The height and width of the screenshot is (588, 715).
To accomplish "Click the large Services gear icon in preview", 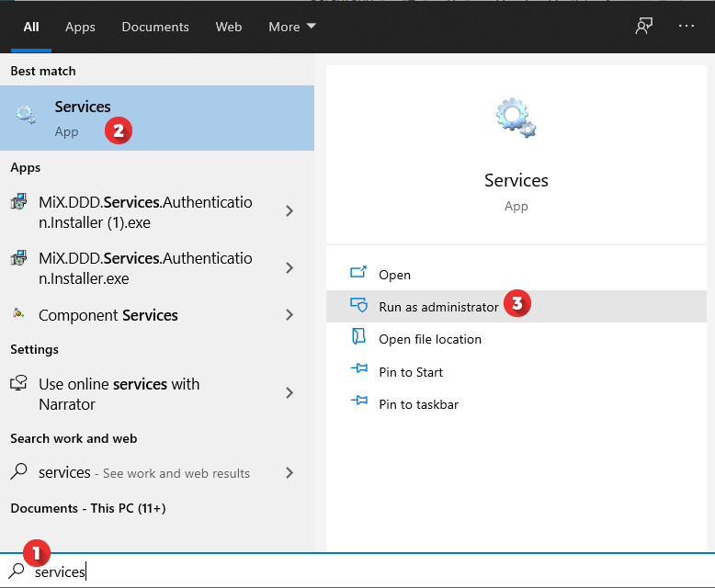I will point(516,118).
